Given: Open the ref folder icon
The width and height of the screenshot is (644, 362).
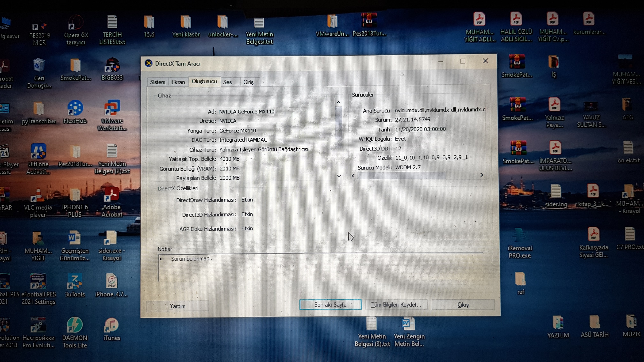Looking at the screenshot, I should [x=521, y=284].
